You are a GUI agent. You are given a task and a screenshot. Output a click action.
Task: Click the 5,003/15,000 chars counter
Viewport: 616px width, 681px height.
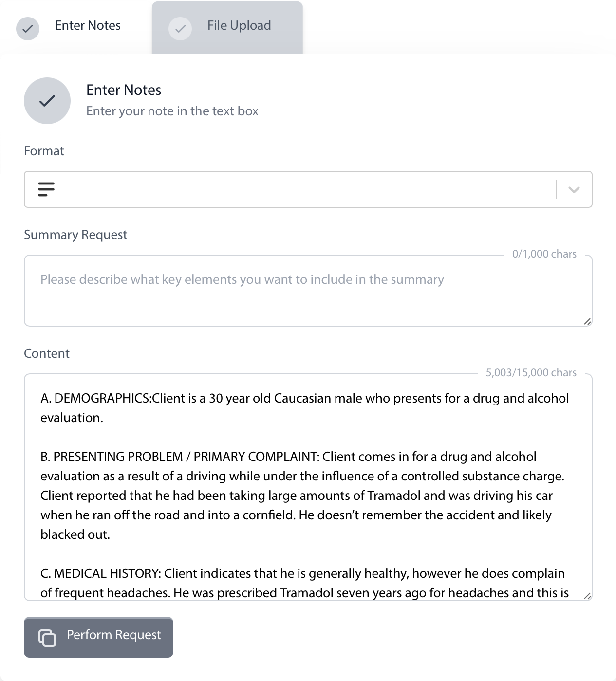pos(531,373)
